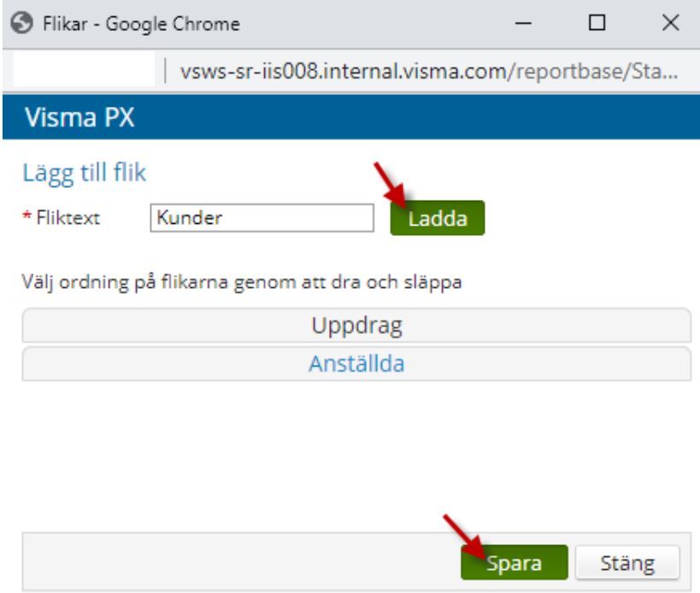Click the Chrome globe icon in title bar

[21, 23]
